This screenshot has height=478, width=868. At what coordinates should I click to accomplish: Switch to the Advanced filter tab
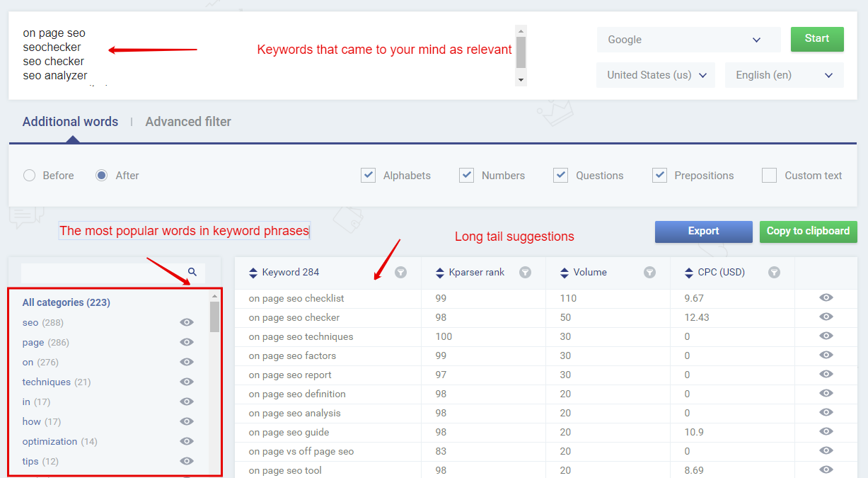tap(188, 122)
